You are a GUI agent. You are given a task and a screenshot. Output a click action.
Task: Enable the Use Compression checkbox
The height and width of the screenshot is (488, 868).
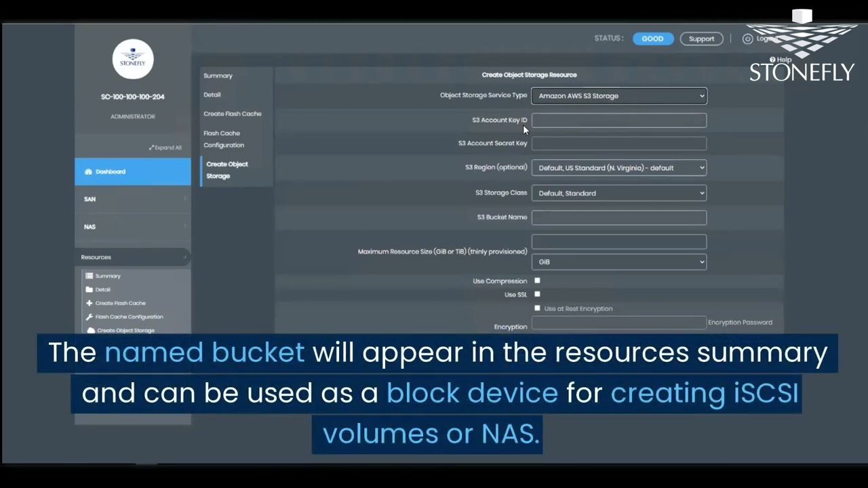537,281
